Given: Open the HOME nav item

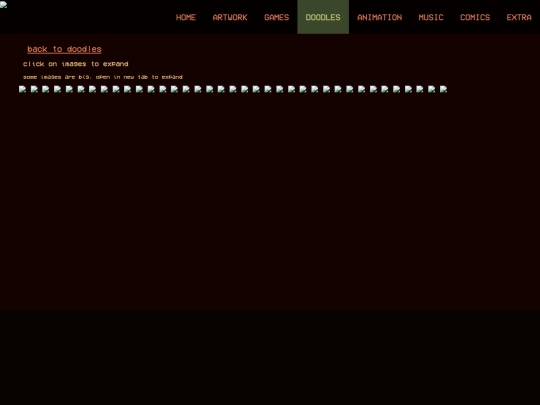Looking at the screenshot, I should pyautogui.click(x=186, y=17).
